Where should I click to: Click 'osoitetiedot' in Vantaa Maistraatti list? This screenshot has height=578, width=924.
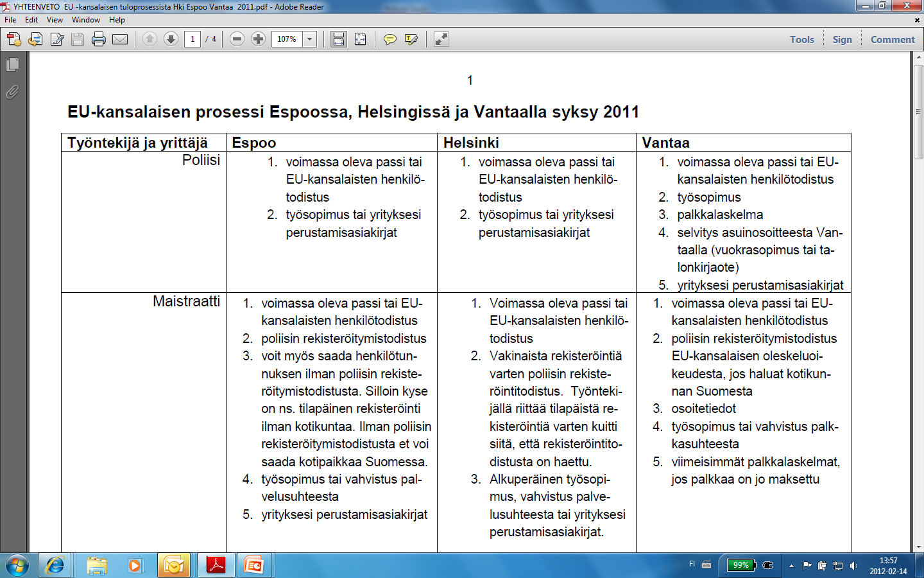pos(703,408)
